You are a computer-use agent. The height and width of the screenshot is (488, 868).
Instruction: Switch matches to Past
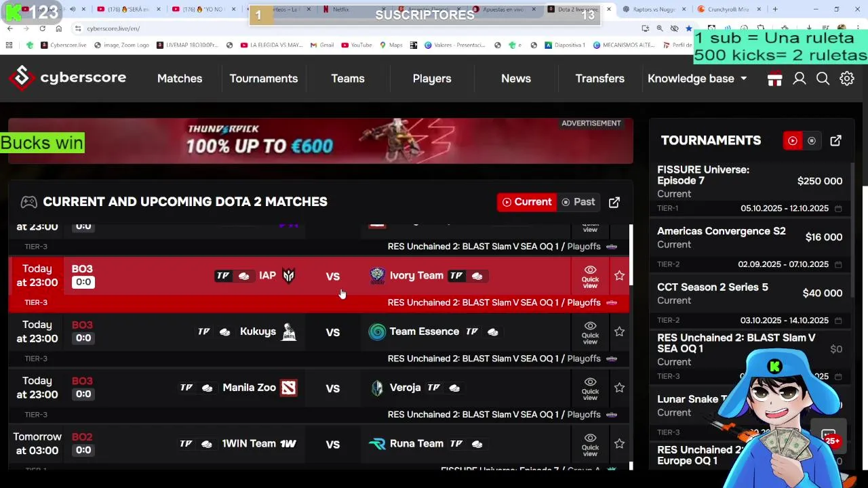578,202
